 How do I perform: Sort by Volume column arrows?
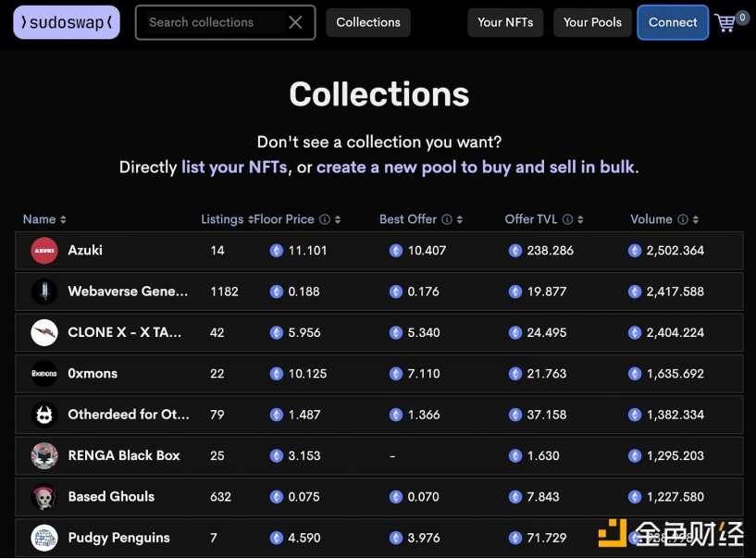point(696,219)
